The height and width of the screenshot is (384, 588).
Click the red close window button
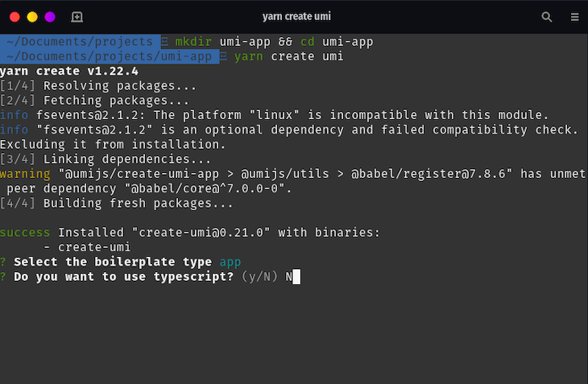tap(14, 17)
